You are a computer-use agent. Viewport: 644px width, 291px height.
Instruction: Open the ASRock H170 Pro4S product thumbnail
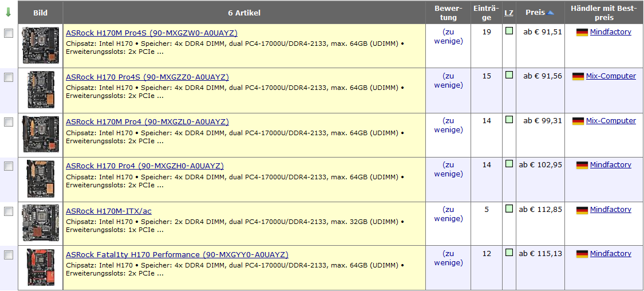[41, 89]
